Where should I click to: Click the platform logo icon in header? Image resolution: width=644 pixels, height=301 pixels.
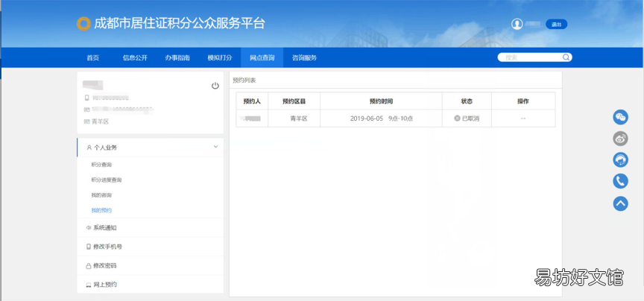[83, 24]
